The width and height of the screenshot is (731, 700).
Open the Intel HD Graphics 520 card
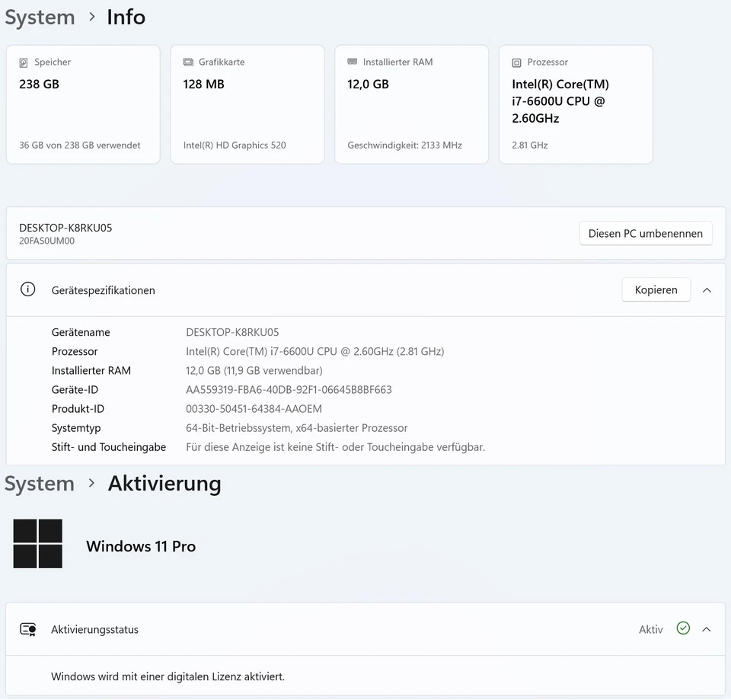tap(247, 104)
